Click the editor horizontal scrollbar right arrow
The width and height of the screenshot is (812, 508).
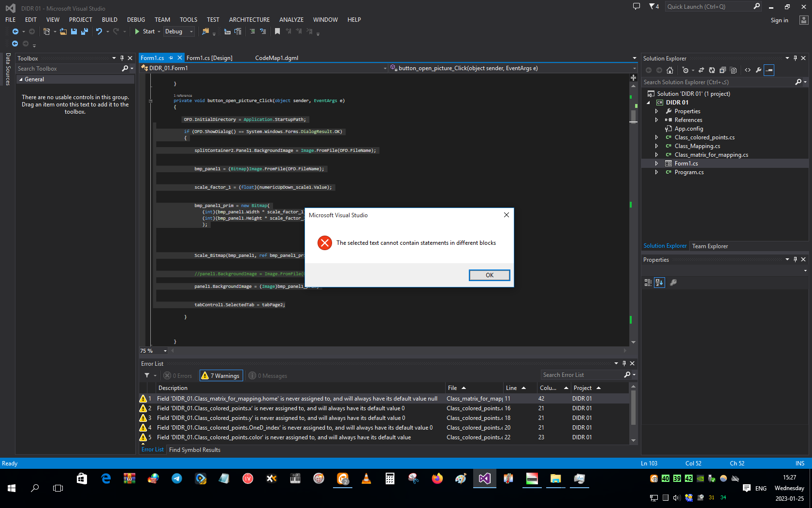(x=625, y=351)
